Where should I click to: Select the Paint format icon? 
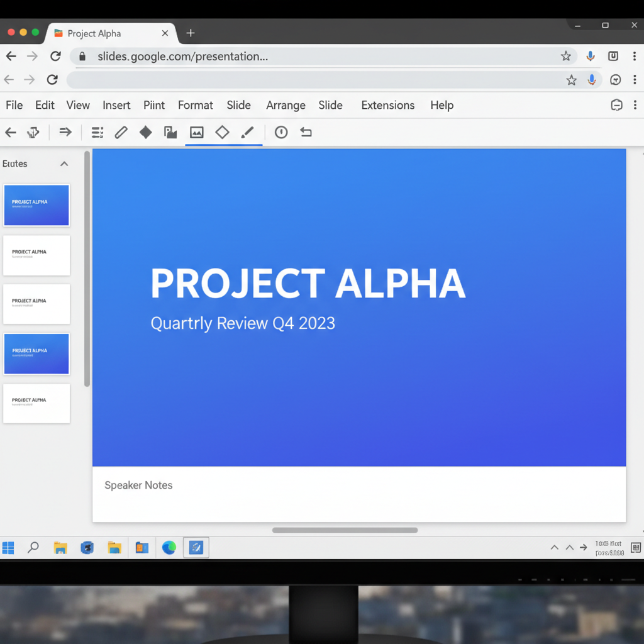[33, 132]
